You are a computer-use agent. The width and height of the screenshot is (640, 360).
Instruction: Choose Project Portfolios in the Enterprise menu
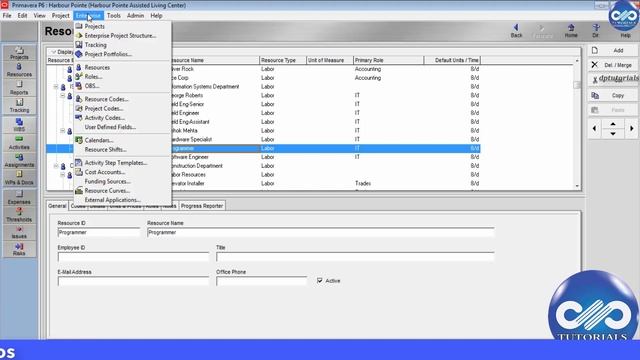[x=108, y=54]
